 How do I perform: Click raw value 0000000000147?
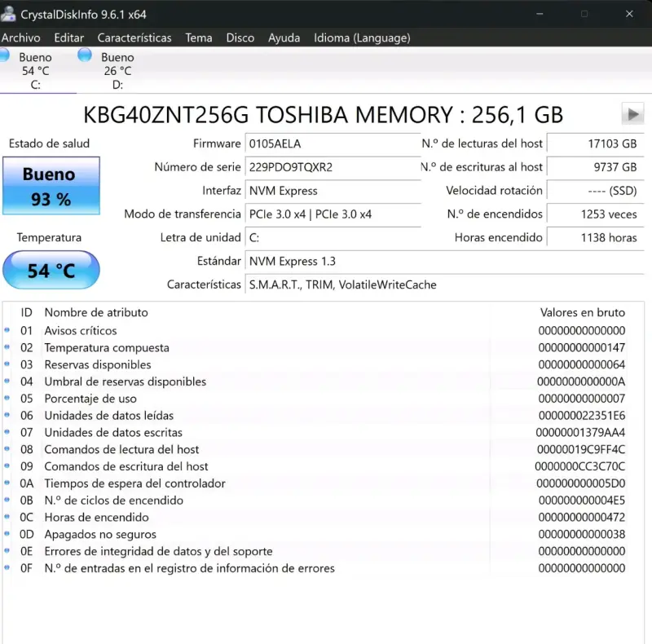click(x=581, y=347)
